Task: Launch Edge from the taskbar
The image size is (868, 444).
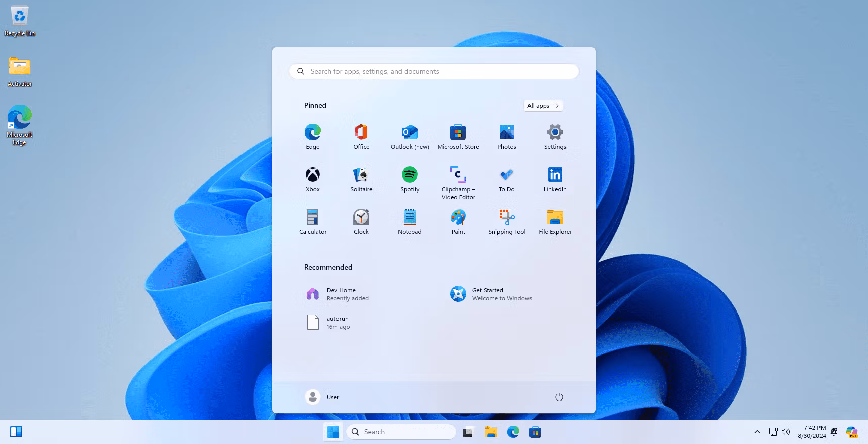Action: pos(513,432)
